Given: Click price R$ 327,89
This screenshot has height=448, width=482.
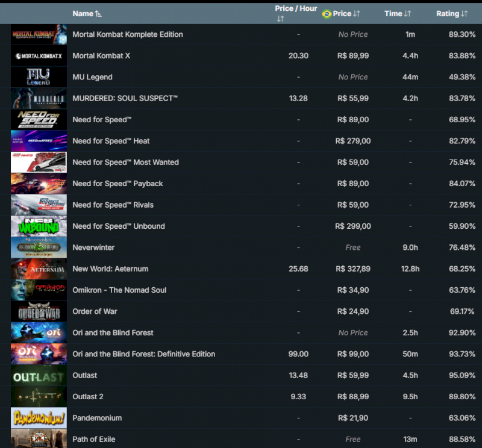Looking at the screenshot, I should [353, 269].
